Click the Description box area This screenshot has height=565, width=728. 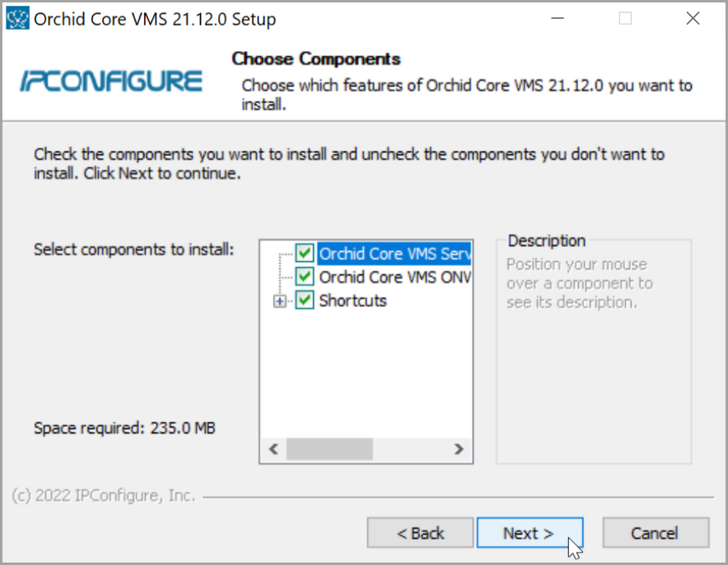click(593, 371)
